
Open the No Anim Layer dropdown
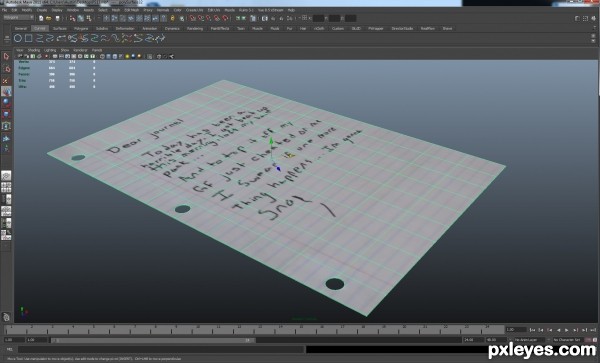coord(530,340)
